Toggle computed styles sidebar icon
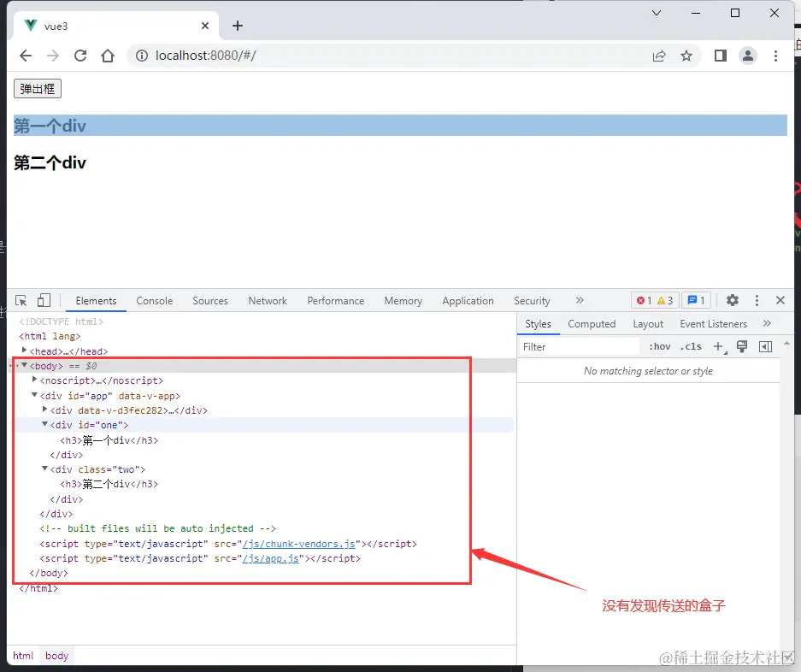The height and width of the screenshot is (672, 801). click(x=765, y=346)
